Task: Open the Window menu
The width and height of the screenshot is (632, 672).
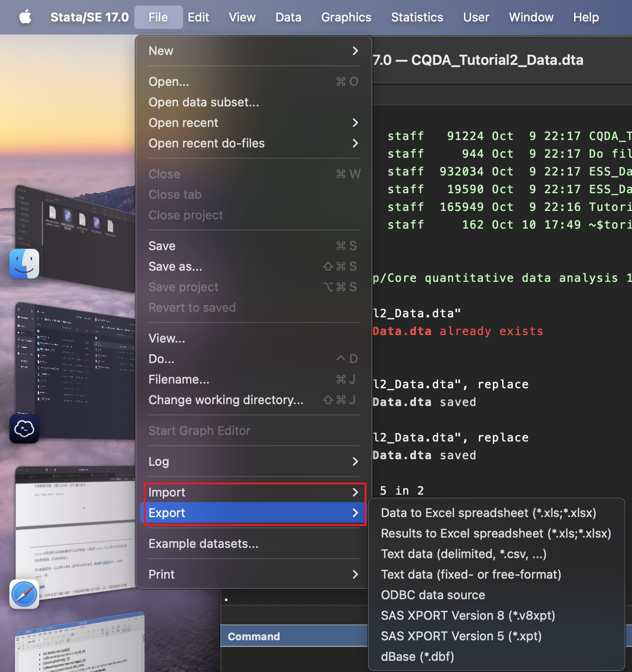Action: coord(531,17)
